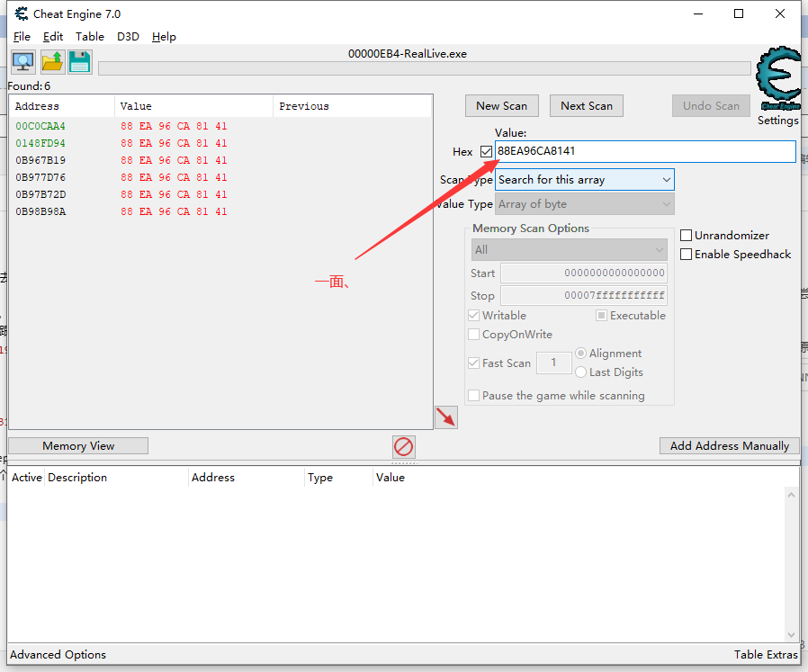Click the Type column header
The height and width of the screenshot is (672, 808).
click(338, 478)
